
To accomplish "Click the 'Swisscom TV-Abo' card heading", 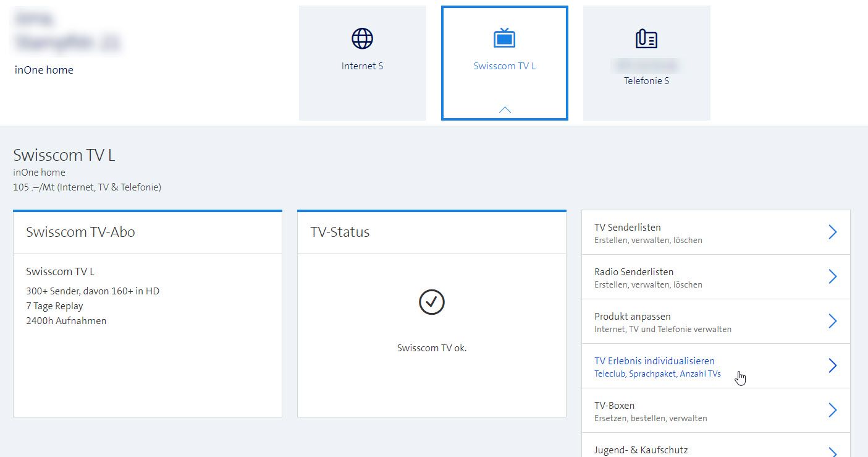I will (x=80, y=233).
